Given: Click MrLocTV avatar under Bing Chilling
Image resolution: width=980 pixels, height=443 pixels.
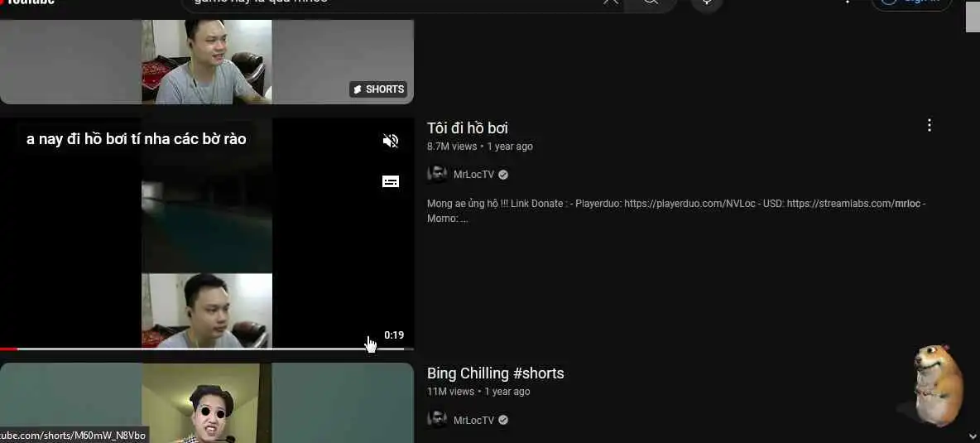Looking at the screenshot, I should (x=437, y=420).
